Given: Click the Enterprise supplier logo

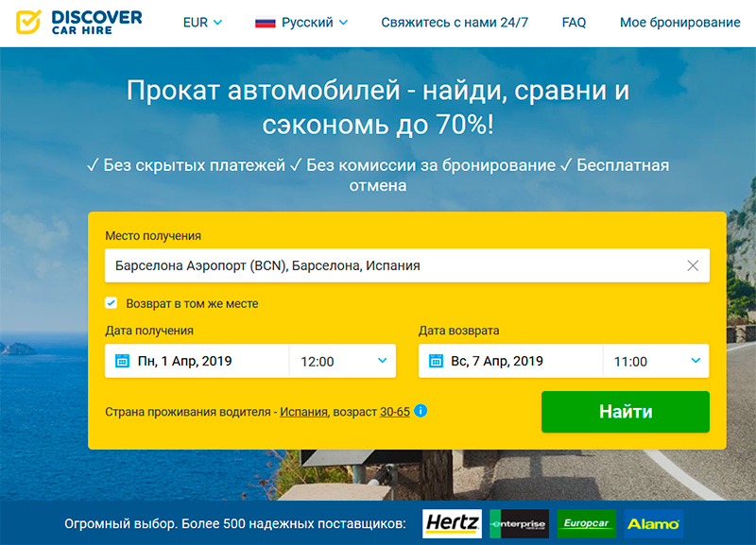Looking at the screenshot, I should tap(519, 523).
